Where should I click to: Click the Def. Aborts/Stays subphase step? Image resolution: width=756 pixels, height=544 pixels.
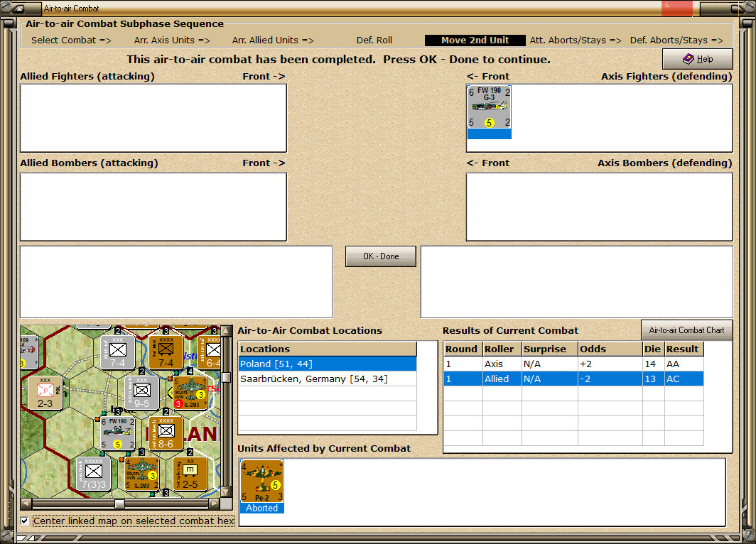point(676,40)
